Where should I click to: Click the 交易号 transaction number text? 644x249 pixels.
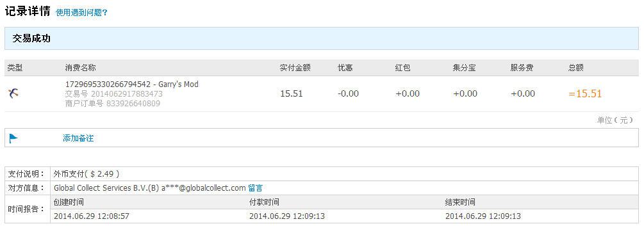114,94
